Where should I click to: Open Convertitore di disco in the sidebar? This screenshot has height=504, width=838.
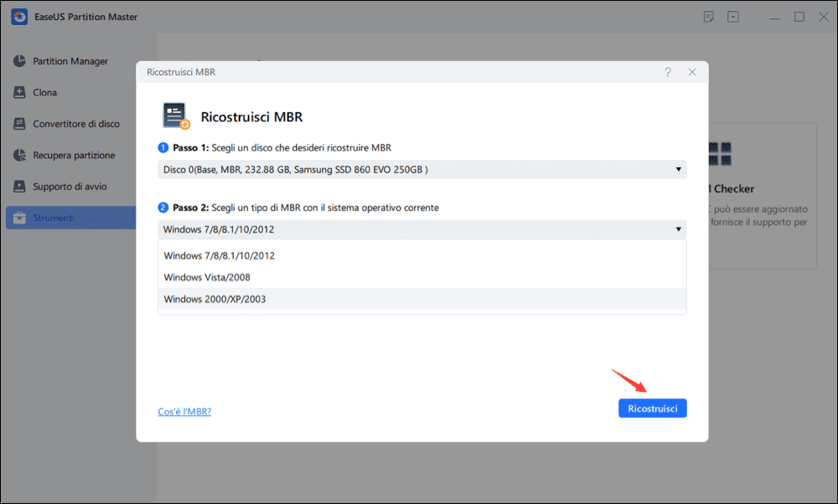70,124
